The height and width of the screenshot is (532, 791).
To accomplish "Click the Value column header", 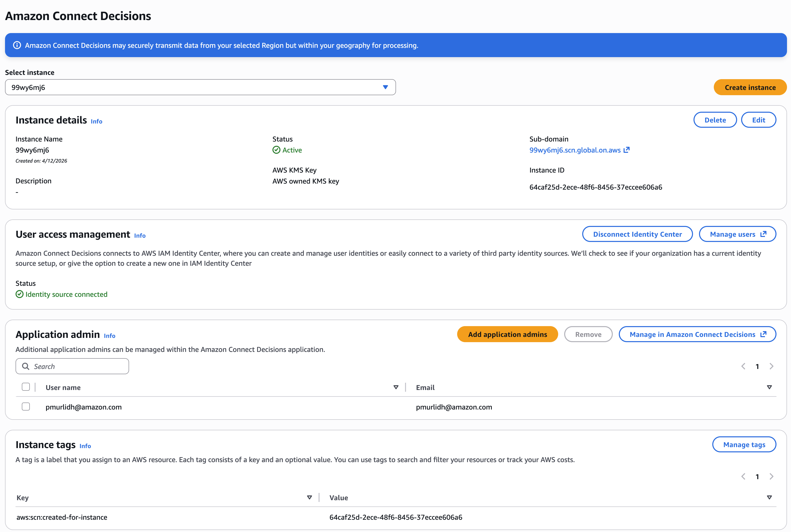I will (x=338, y=498).
